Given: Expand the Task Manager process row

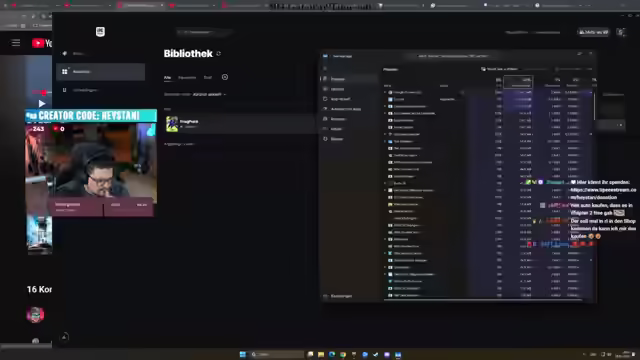Looking at the screenshot, I should (x=385, y=141).
